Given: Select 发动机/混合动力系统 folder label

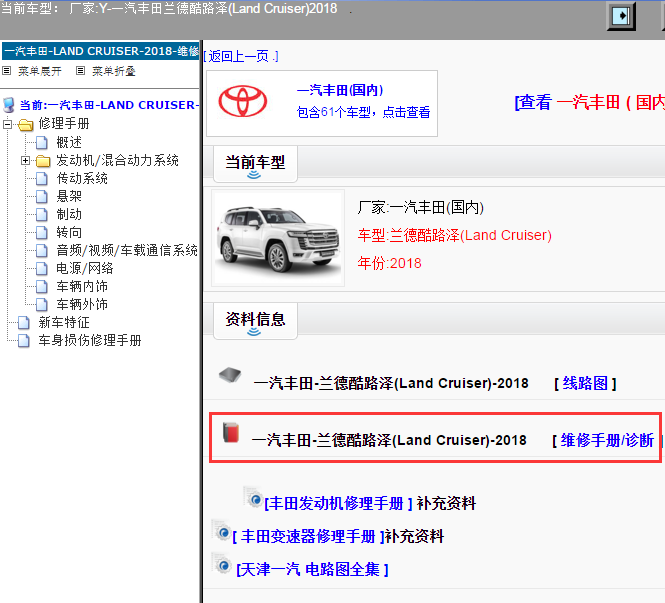Looking at the screenshot, I should [117, 160].
